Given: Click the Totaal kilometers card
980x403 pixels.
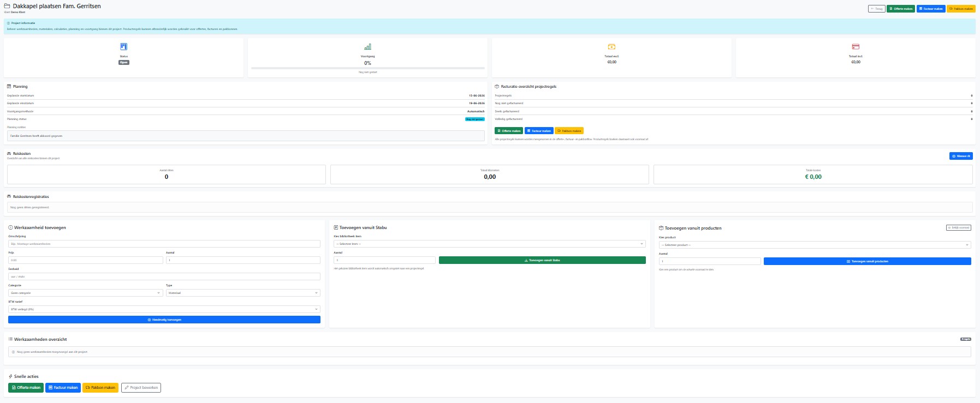Looking at the screenshot, I should (490, 175).
